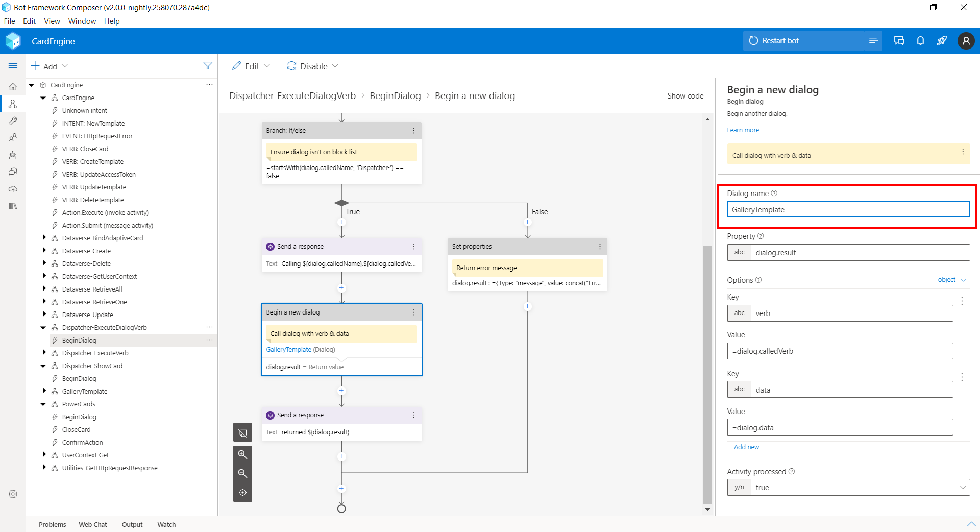Open the Home page from the left rail
Image resolution: width=980 pixels, height=532 pixels.
pyautogui.click(x=13, y=87)
